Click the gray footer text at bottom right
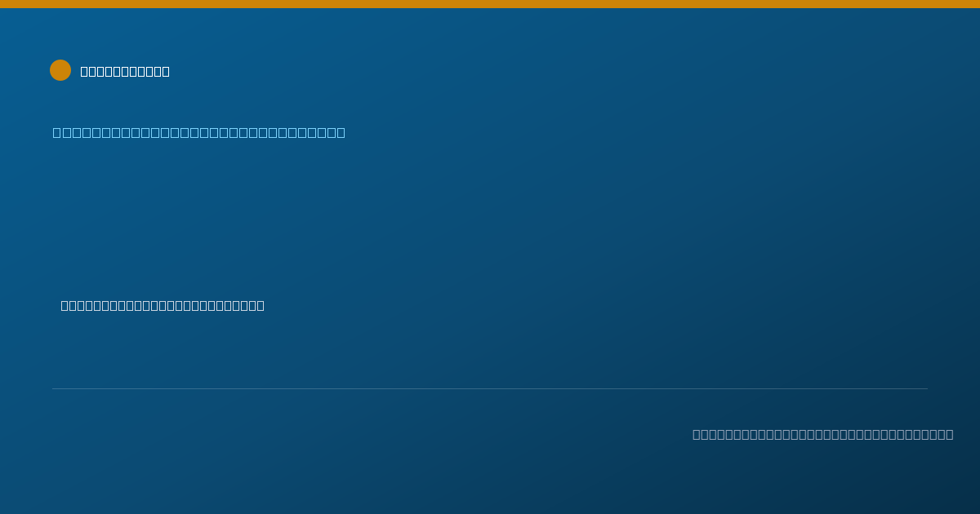 coord(822,434)
